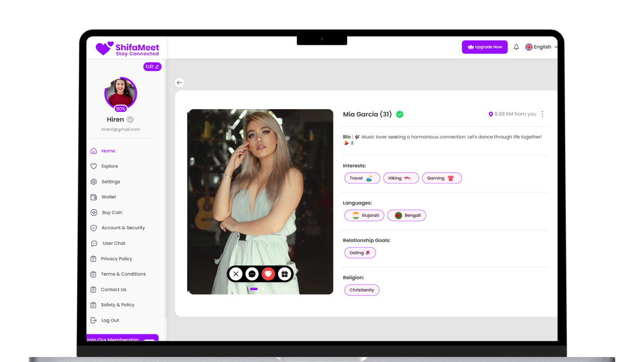This screenshot has height=362, width=644.
Task: Like Mia Garcia with heart icon
Action: 268,274
